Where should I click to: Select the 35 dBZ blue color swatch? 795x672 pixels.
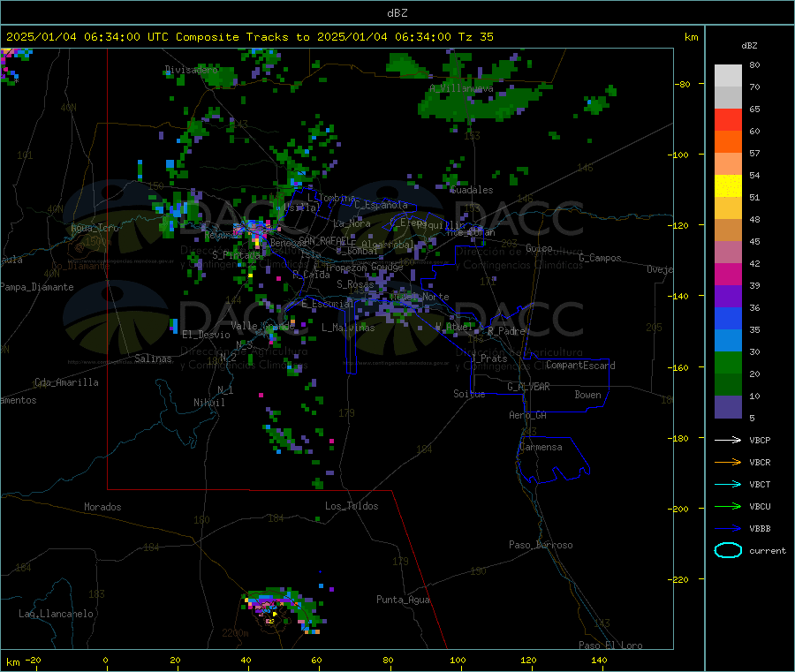click(x=728, y=318)
